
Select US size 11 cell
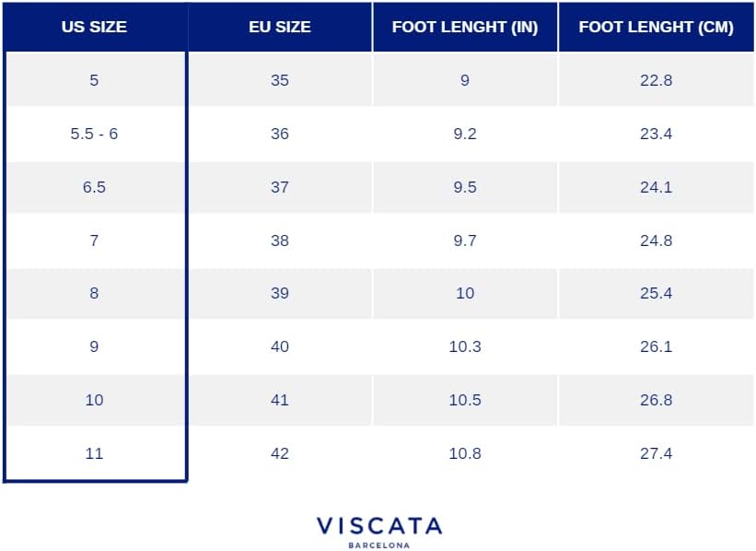[x=95, y=453]
